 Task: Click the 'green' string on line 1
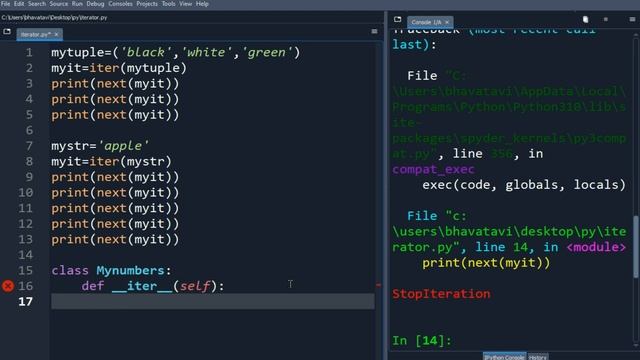coord(267,52)
